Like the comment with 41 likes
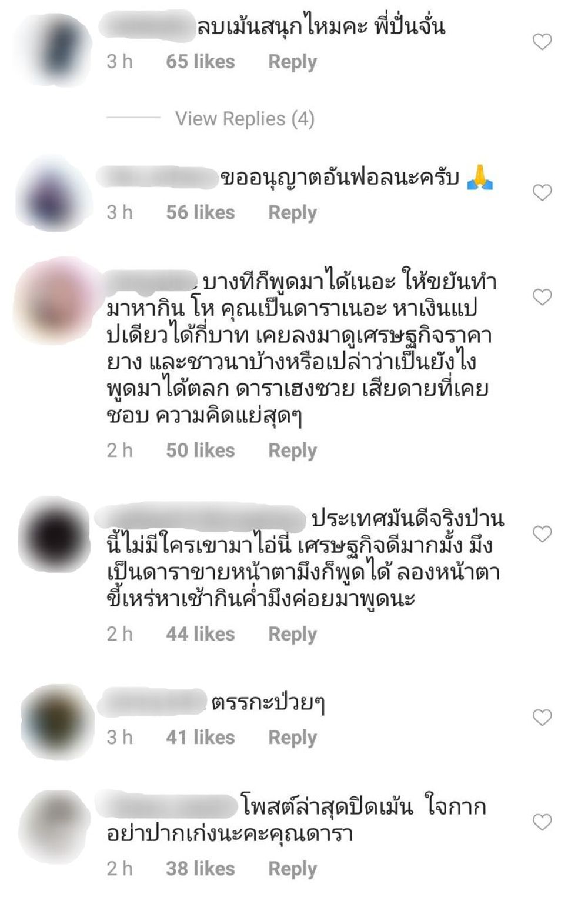 pyautogui.click(x=542, y=717)
